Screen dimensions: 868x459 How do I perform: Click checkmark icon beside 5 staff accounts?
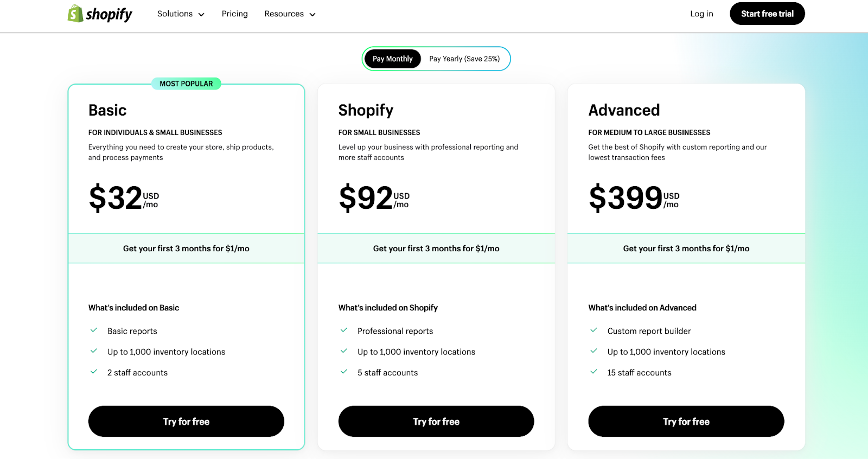click(x=344, y=372)
